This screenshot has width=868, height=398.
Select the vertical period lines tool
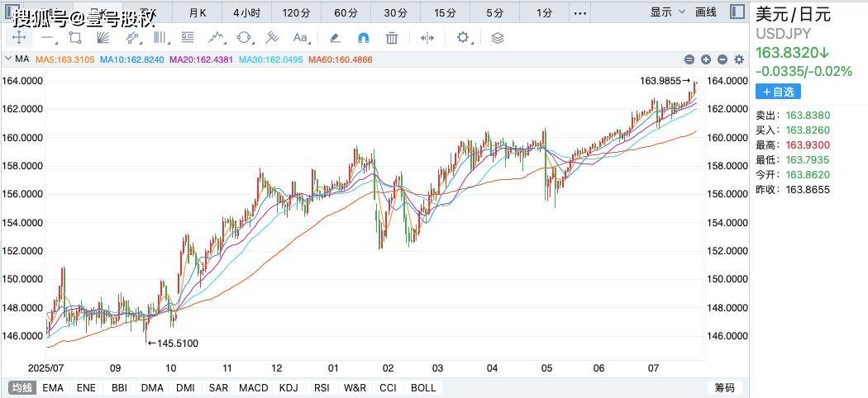click(x=160, y=38)
